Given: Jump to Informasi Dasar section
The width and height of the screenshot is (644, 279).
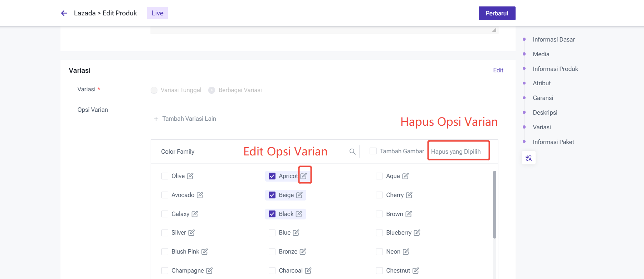Looking at the screenshot, I should click(x=553, y=39).
